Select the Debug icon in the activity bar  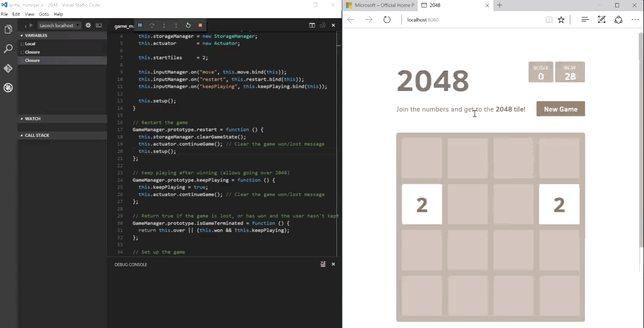point(8,87)
